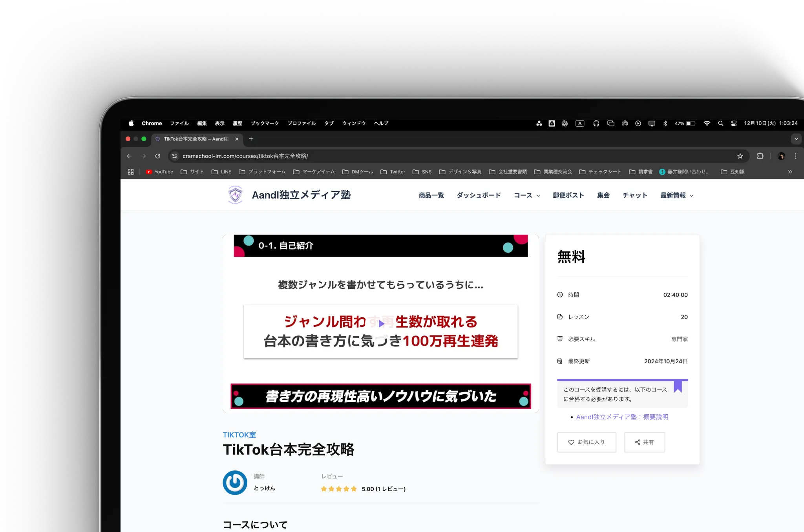This screenshot has height=532, width=804.
Task: Click the menu bar date and time
Action: point(771,123)
